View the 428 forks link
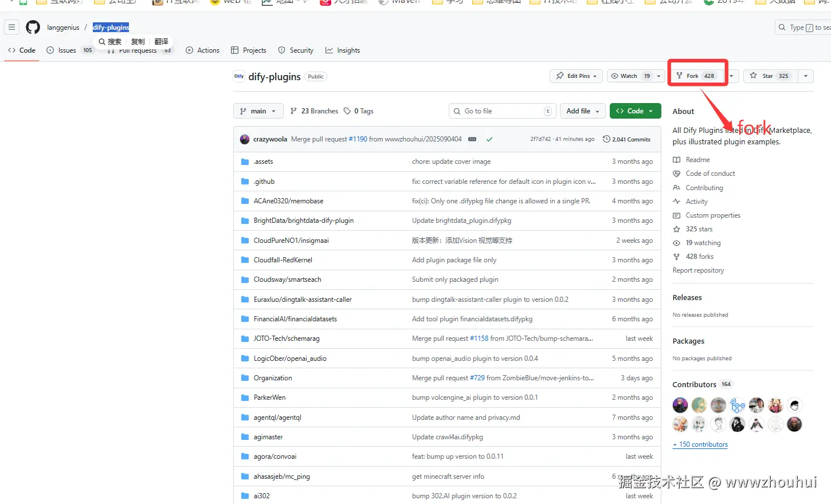The width and height of the screenshot is (831, 504). 693,257
